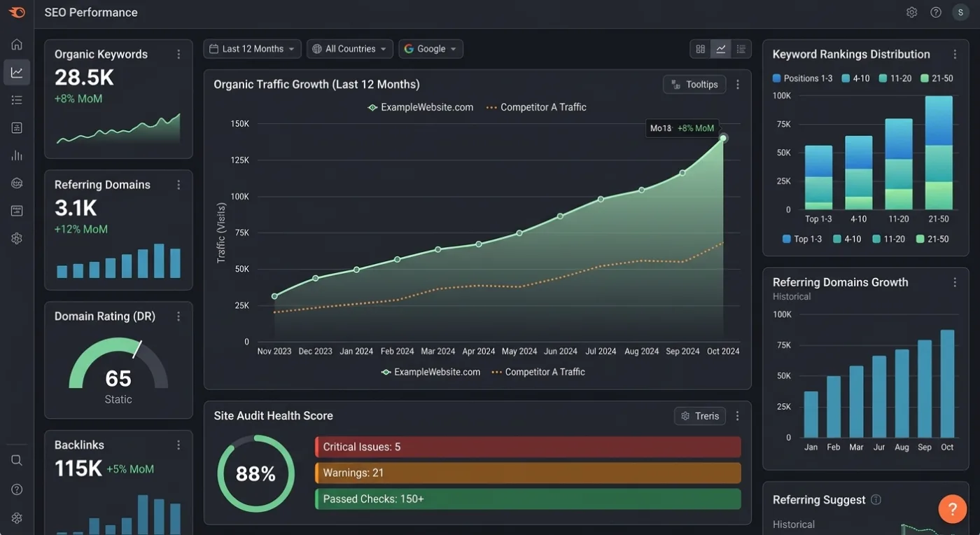Click the info icon beside Referring Suggest
980x535 pixels.
(x=876, y=500)
